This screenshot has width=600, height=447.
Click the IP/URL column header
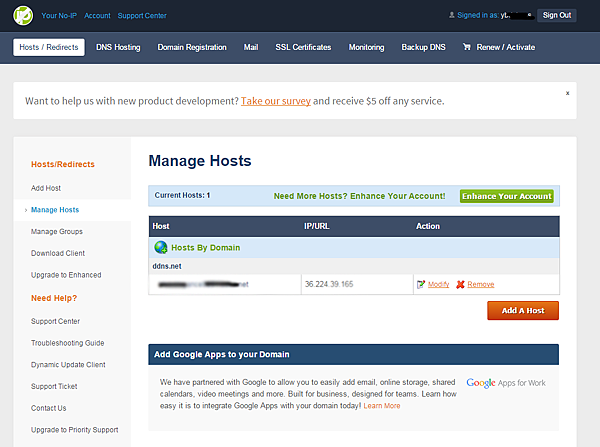pos(316,226)
